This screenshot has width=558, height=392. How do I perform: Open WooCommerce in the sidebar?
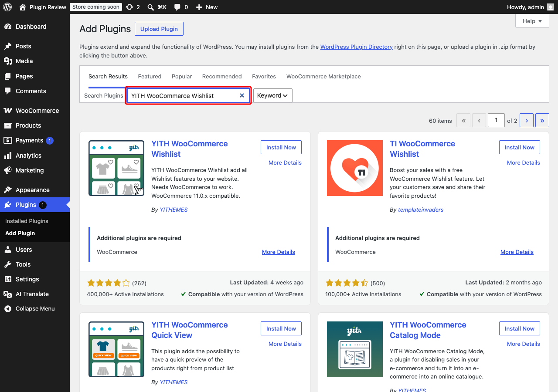(35, 111)
